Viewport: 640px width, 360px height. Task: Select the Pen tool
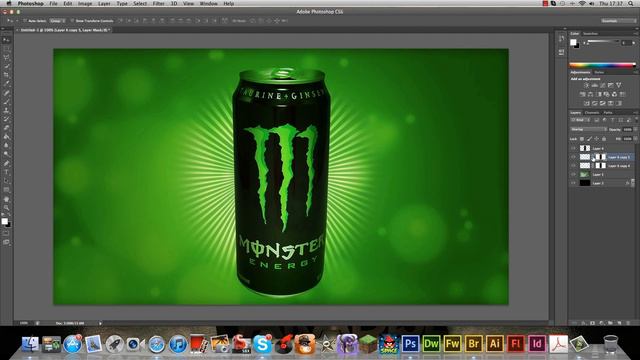(7, 163)
